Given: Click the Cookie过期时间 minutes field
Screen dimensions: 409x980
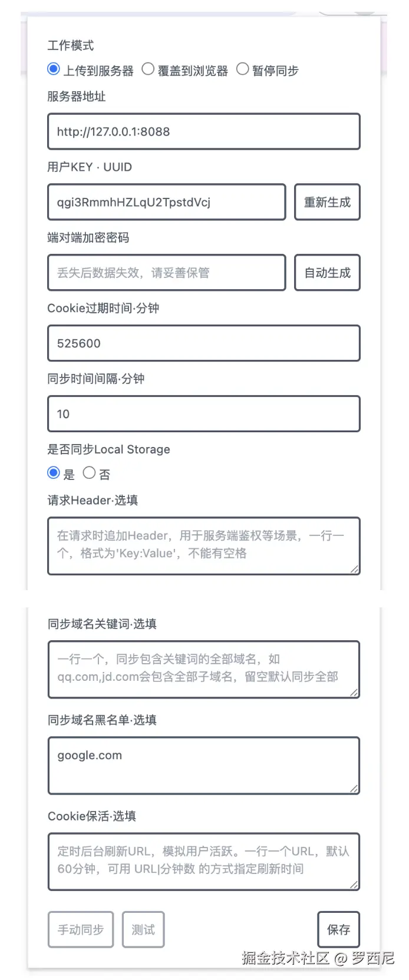Looking at the screenshot, I should [203, 343].
